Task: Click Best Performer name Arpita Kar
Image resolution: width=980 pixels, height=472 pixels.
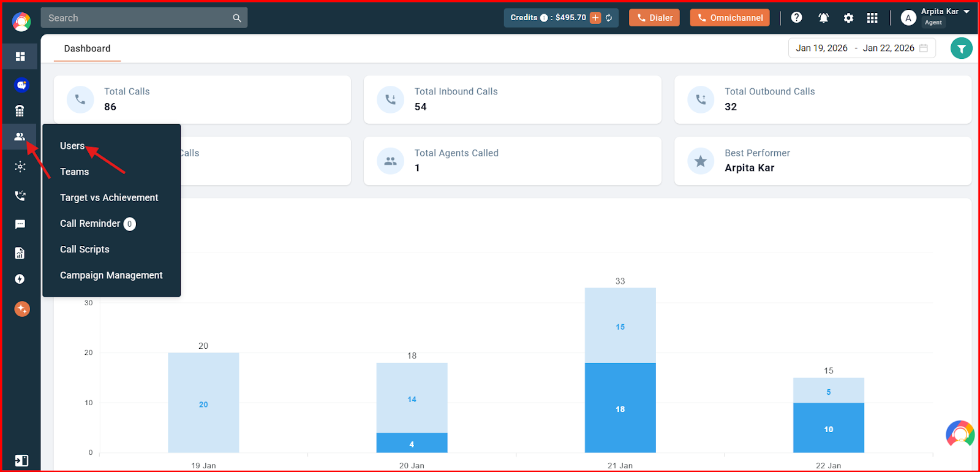Action: pyautogui.click(x=750, y=168)
